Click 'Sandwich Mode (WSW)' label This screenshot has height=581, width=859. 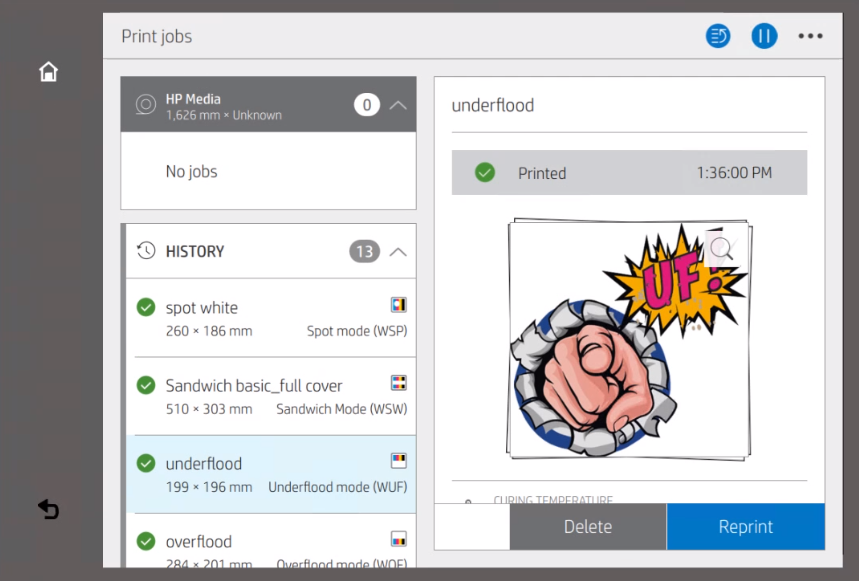coord(341,409)
